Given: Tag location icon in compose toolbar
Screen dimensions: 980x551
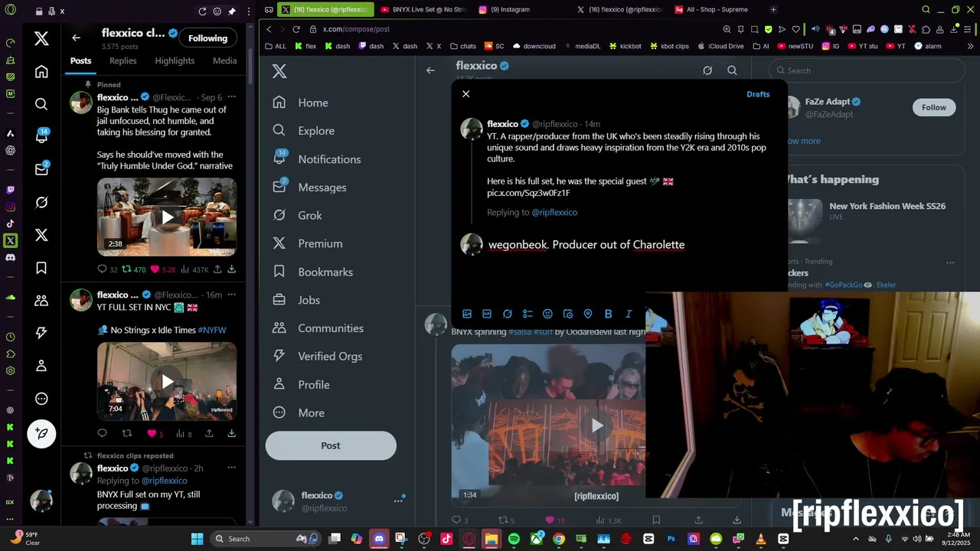Looking at the screenshot, I should point(588,314).
